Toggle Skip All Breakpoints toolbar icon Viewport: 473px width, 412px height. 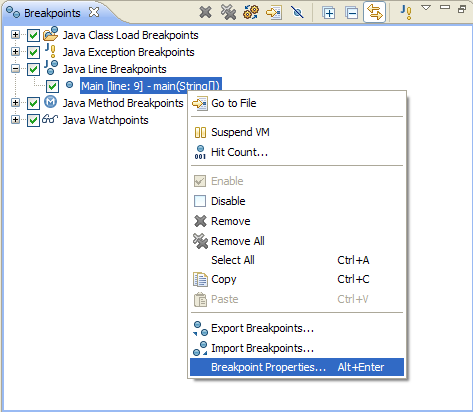tap(297, 13)
